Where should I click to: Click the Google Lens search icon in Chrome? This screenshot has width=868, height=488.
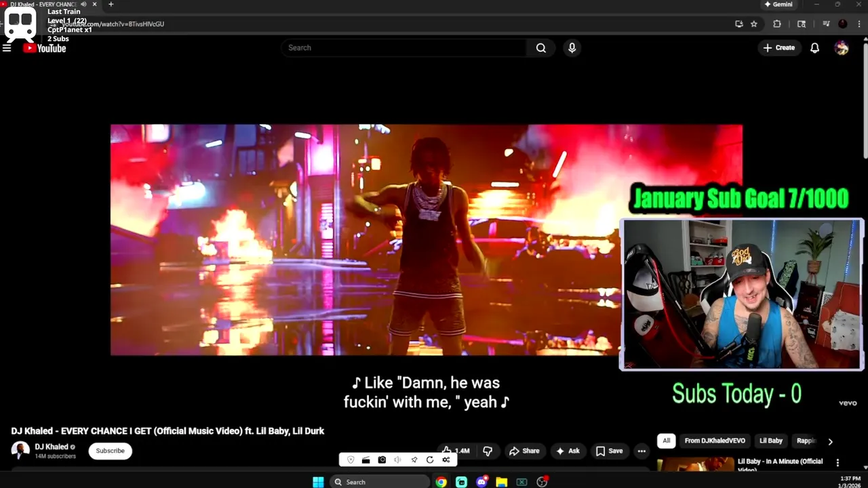coord(802,24)
